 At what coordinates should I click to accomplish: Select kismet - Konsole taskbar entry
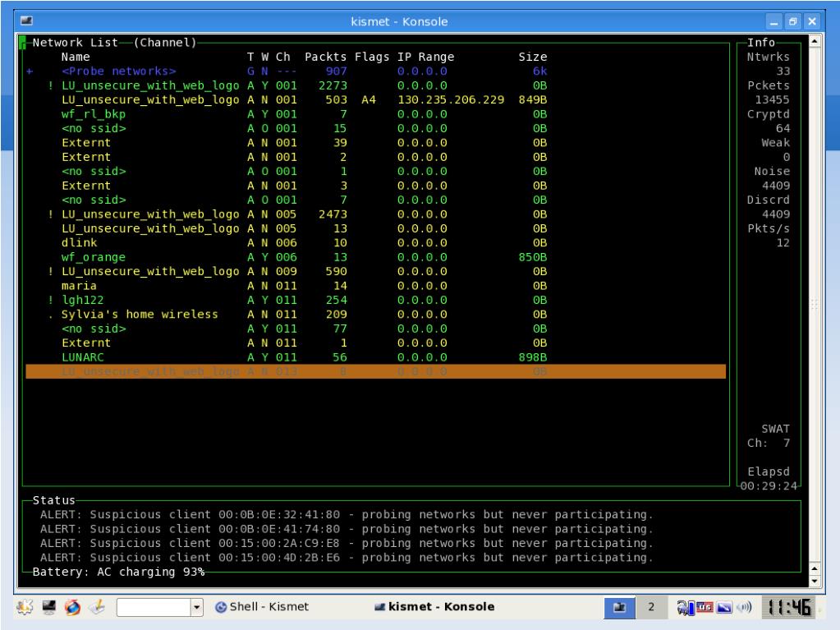click(434, 606)
